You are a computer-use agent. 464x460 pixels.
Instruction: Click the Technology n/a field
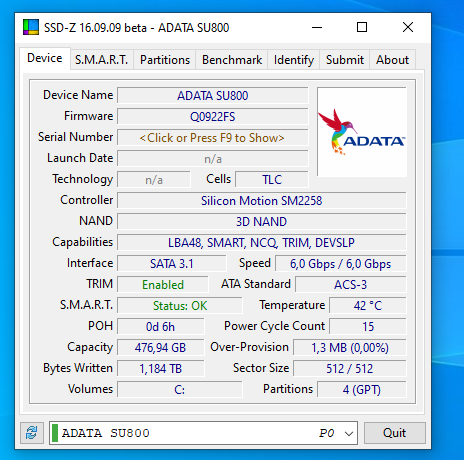click(x=154, y=180)
